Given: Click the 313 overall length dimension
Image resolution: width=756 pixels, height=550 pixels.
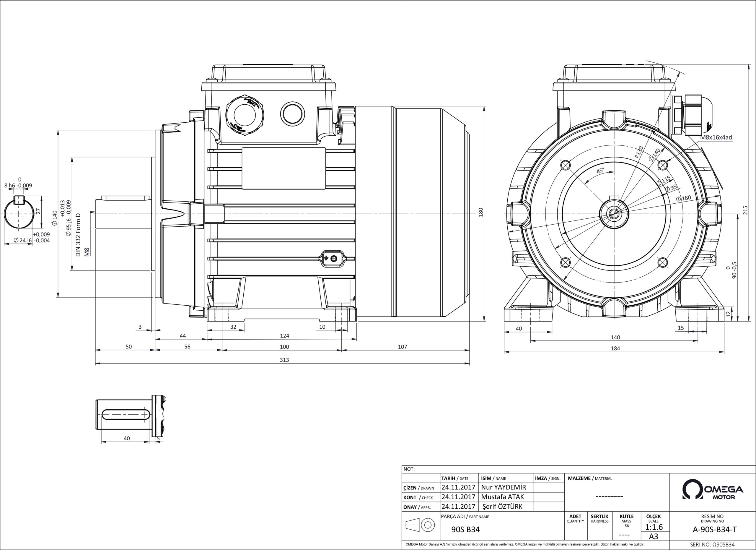Looking at the screenshot, I should click(x=284, y=360).
